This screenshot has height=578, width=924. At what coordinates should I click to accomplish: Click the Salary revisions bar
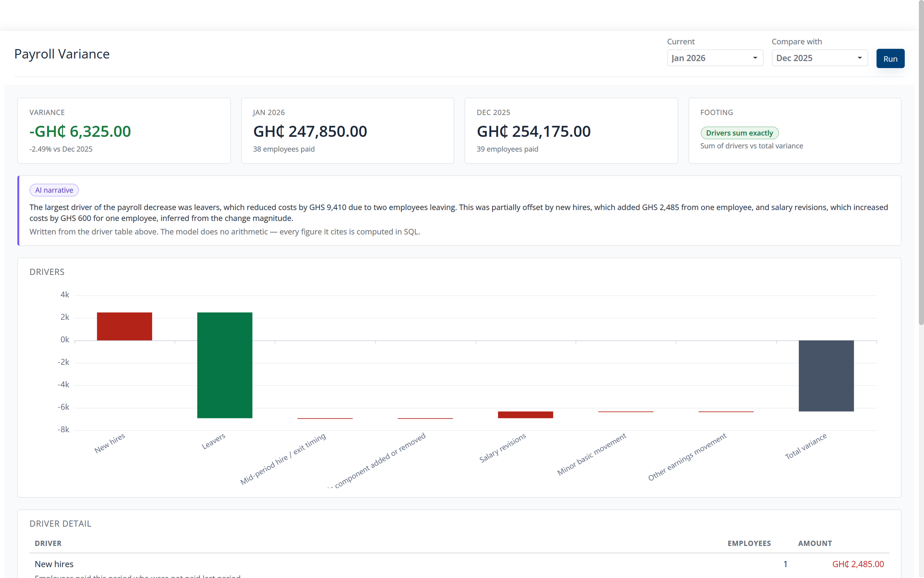click(526, 415)
